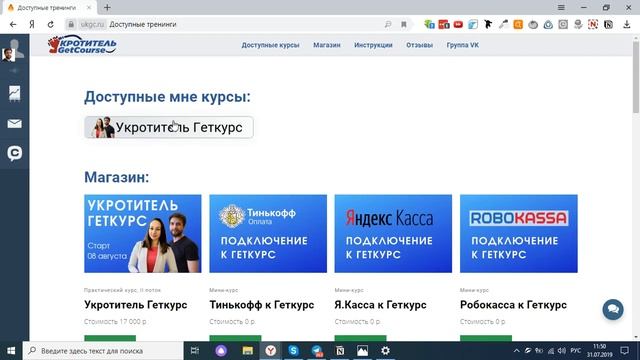Screen dimensions: 640x360
Task: Click the Укротитель Геткурс product title
Action: click(136, 304)
